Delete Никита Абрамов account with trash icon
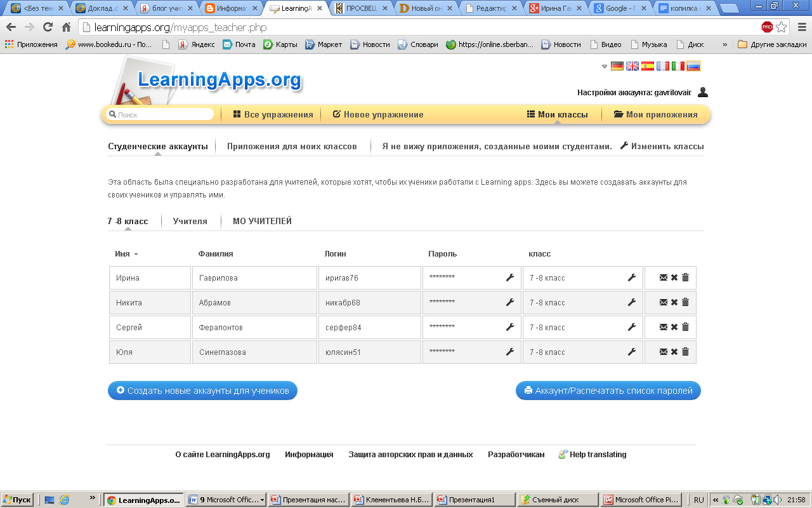Screen dimensions: 812x508 (x=685, y=302)
